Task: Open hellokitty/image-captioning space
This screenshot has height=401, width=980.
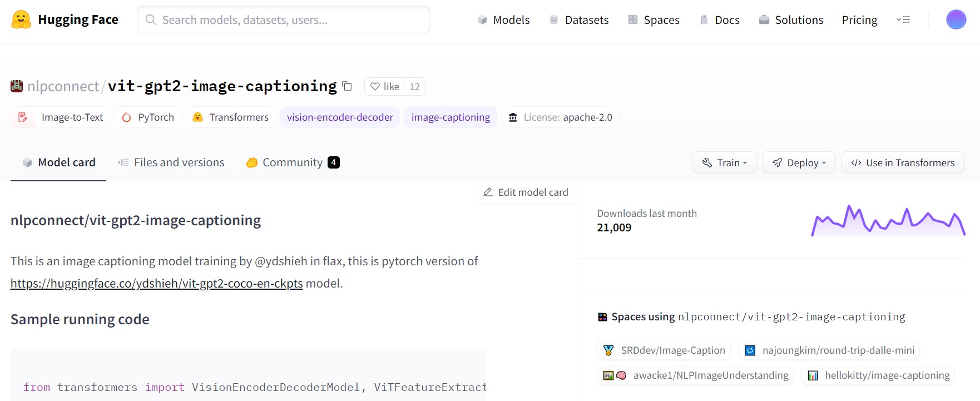Action: point(878,375)
